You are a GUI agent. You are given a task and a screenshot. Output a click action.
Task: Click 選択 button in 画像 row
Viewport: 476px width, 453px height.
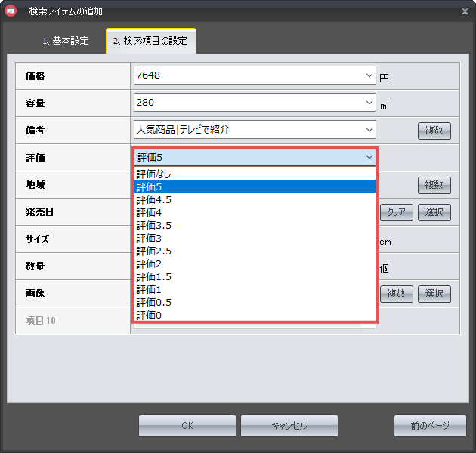(434, 294)
